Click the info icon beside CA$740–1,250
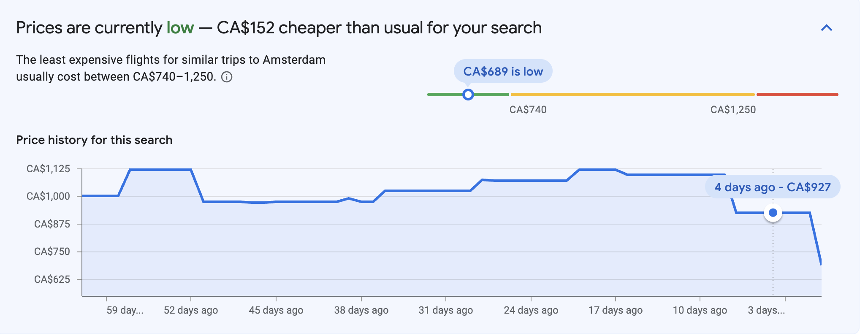868x336 pixels. pyautogui.click(x=227, y=77)
